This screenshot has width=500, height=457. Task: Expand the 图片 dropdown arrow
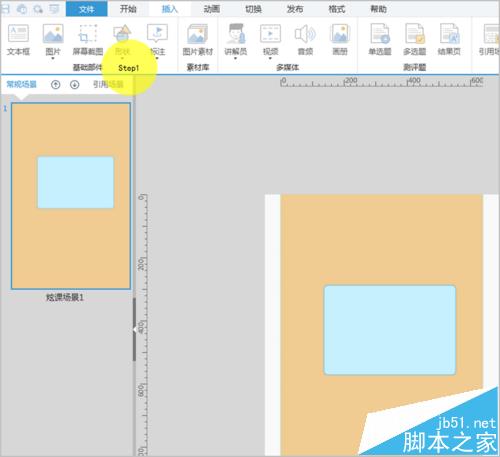pos(53,58)
